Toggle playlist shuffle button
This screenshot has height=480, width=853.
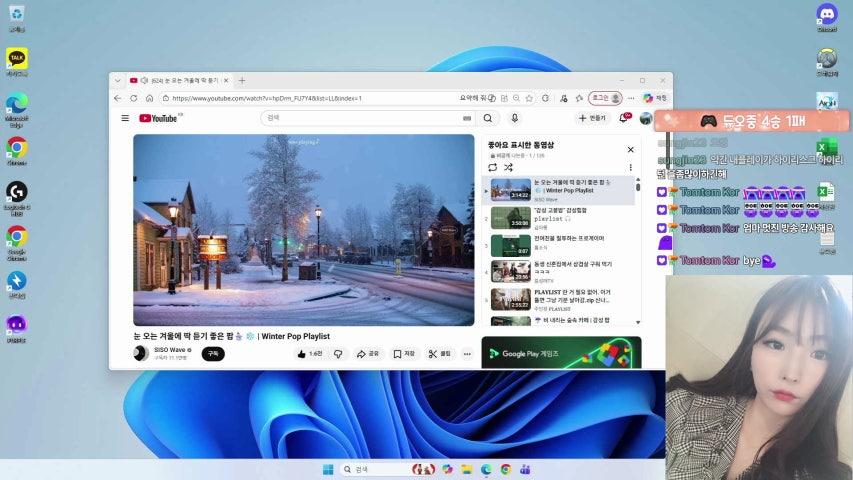point(508,167)
